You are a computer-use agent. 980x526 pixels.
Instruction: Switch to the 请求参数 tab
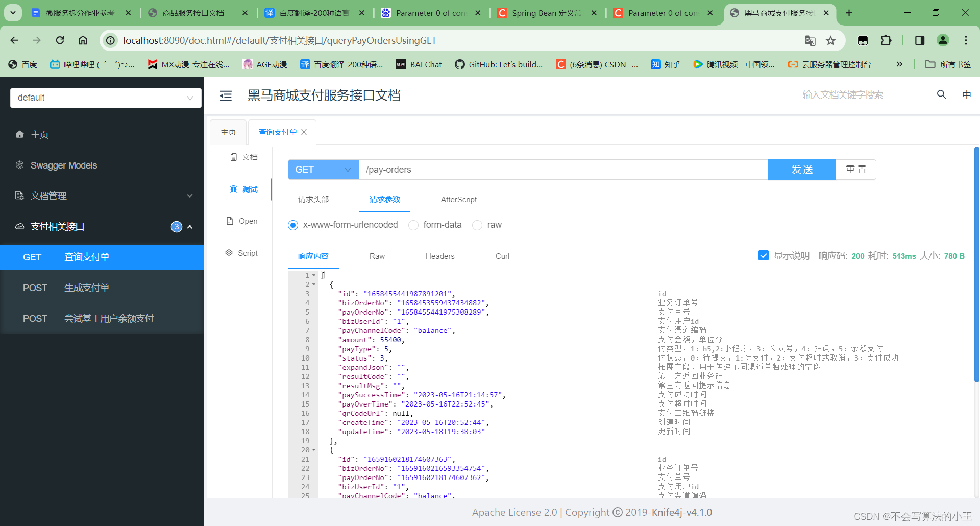click(x=385, y=200)
